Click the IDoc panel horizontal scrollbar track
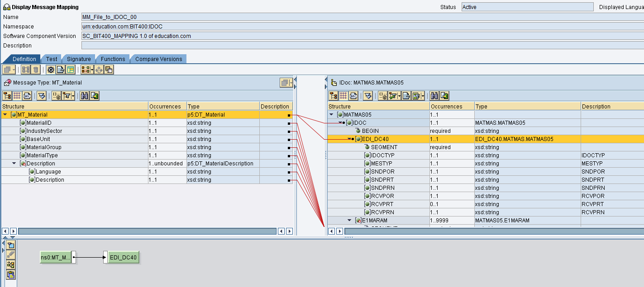Viewport: 644px width, 287px height. (494, 231)
